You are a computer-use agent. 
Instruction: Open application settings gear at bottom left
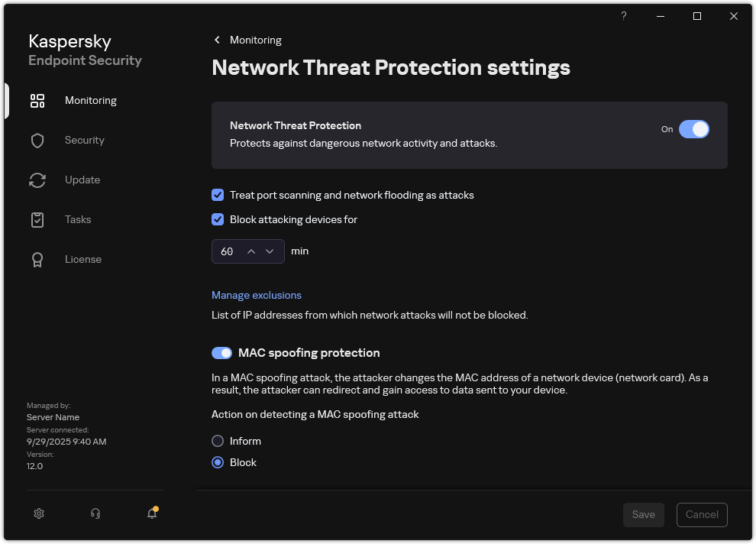tap(38, 513)
